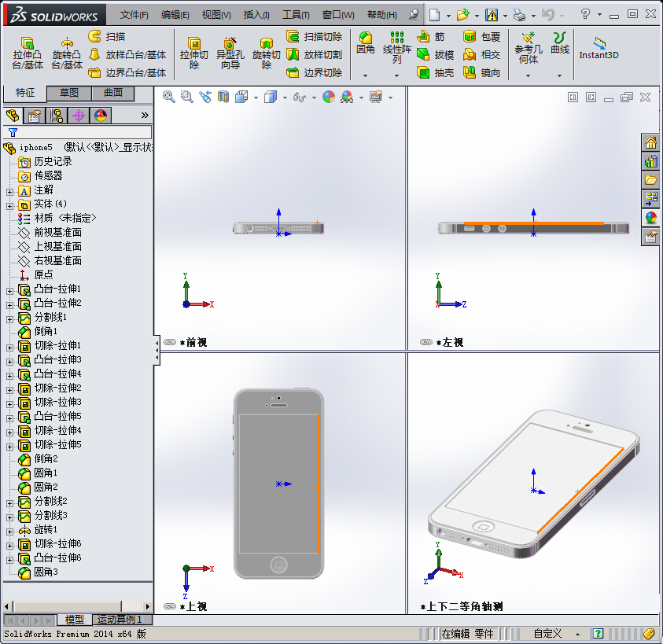Open the Curves (曲线) dropdown arrow
This screenshot has width=663, height=644.
(560, 75)
